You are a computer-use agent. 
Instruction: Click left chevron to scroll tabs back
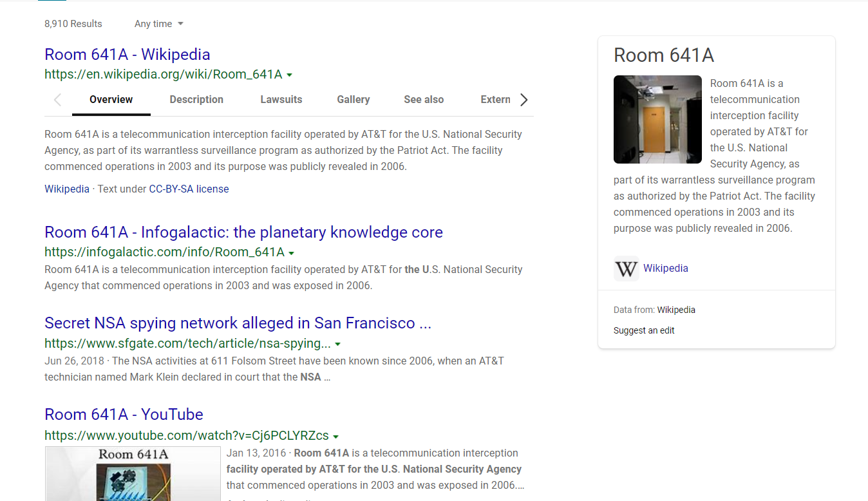click(57, 100)
